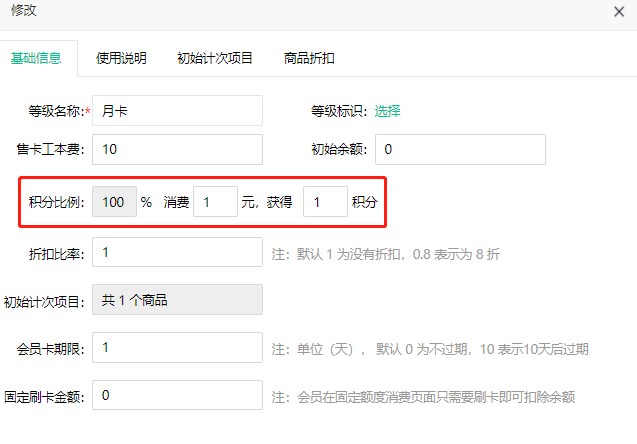The image size is (637, 444).
Task: Click the 获得 points input before 积分
Action: (324, 201)
